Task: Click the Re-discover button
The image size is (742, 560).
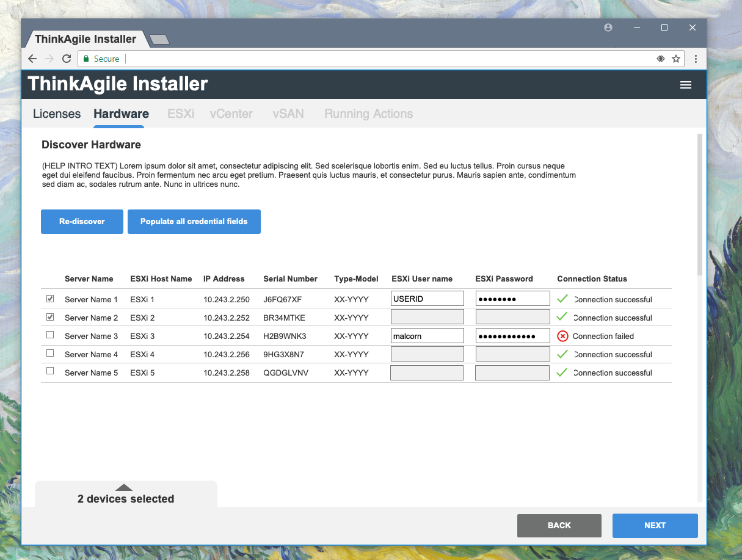Action: (x=82, y=222)
